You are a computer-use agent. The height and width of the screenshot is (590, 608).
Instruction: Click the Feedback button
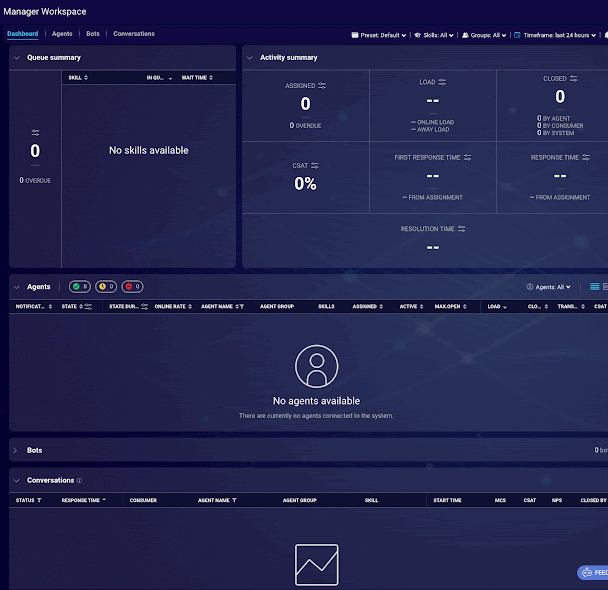tap(592, 573)
